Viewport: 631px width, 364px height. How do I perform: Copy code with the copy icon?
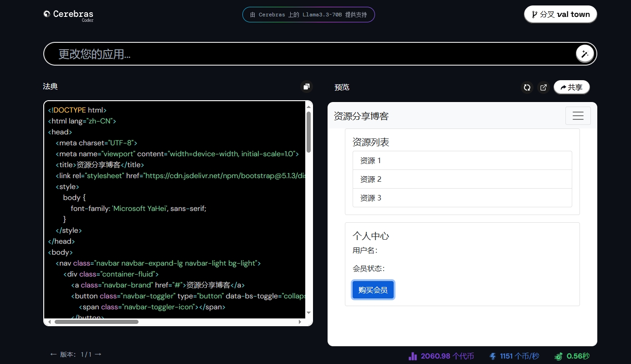(x=307, y=87)
